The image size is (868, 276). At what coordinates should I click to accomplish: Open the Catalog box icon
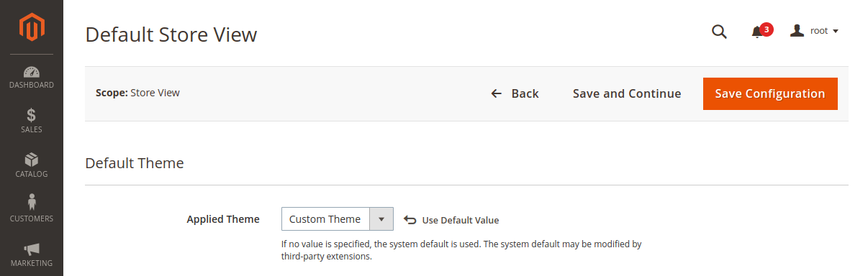[32, 160]
